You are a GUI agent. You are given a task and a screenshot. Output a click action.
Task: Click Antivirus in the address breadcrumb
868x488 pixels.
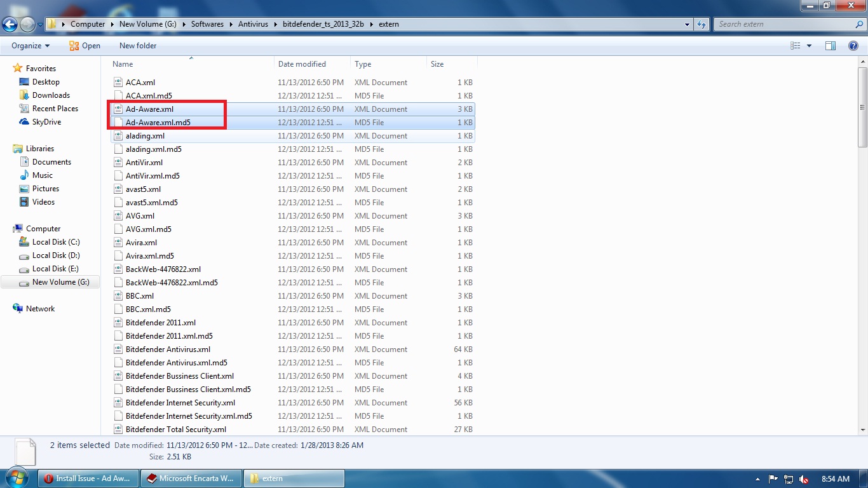254,24
